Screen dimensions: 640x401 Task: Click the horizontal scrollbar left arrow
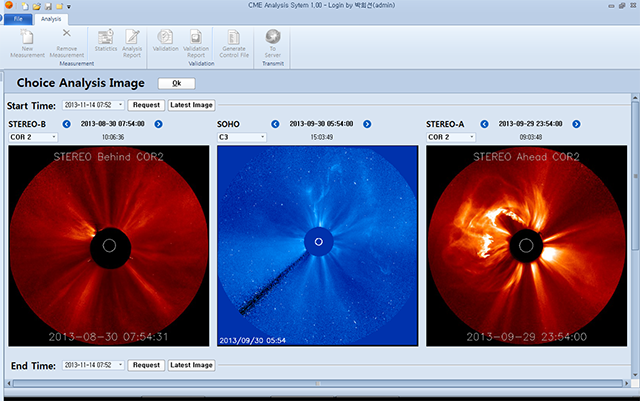pos(9,383)
